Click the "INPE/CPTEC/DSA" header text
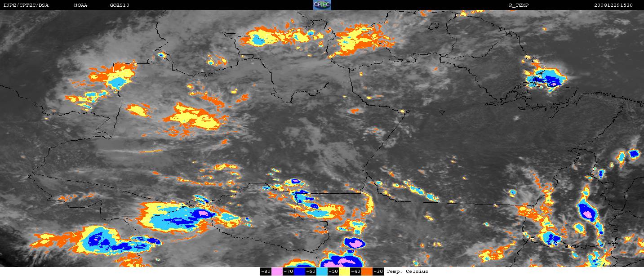 click(26, 5)
